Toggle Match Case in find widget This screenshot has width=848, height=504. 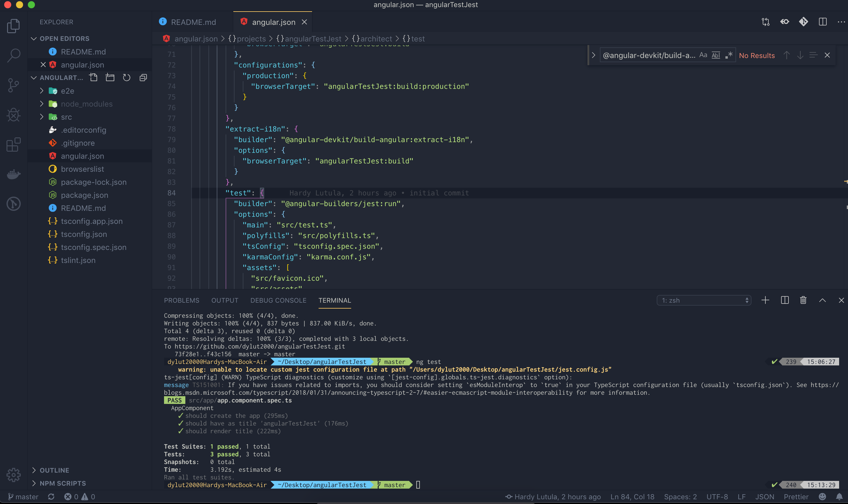703,55
